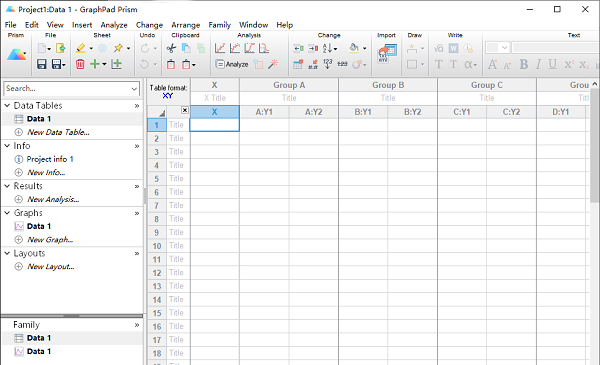
Task: Open the Family menu
Action: click(220, 25)
